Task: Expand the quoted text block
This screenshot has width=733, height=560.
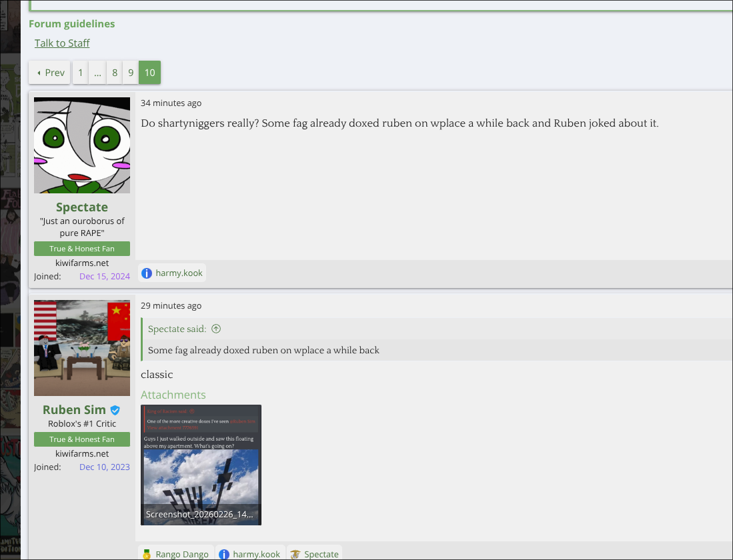Action: pos(263,350)
